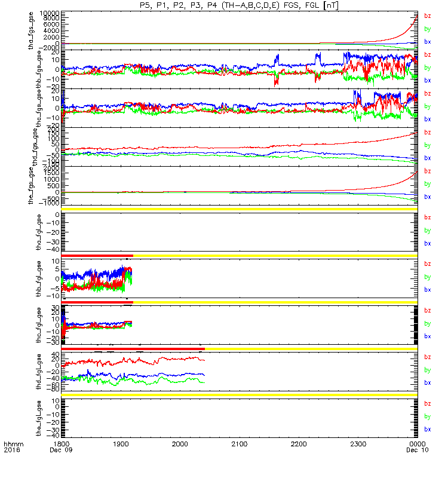
Task: Click the 'bx' legend of thd_fgl_gse panel
Action: point(428,383)
